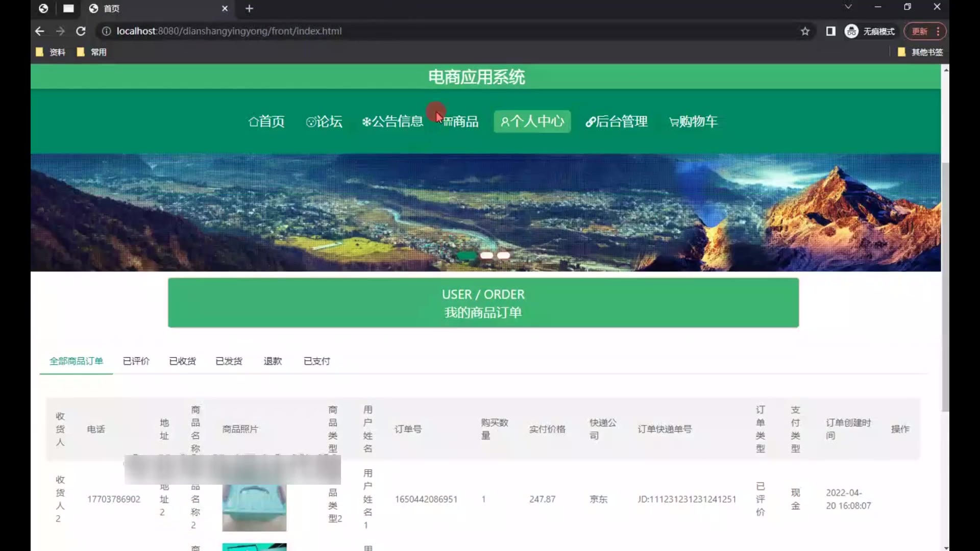The width and height of the screenshot is (980, 551).
Task: Bookmark page with the star icon
Action: click(x=805, y=31)
